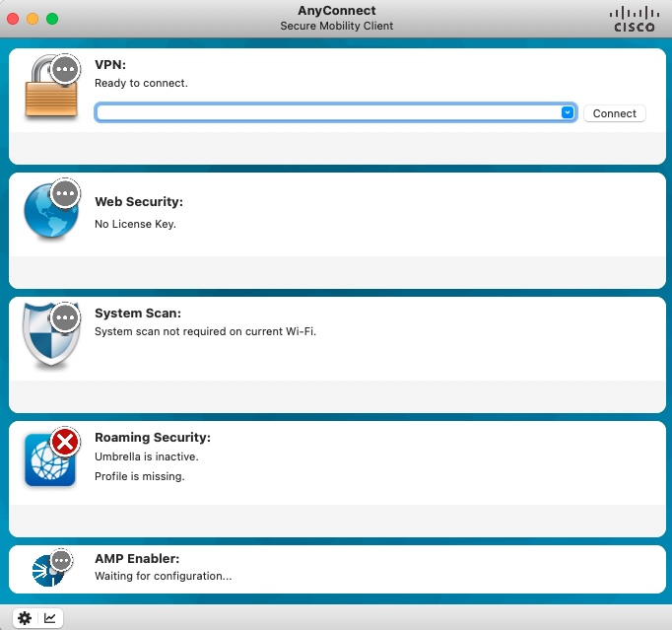Click the 'System Scan:' heading
The image size is (672, 630).
click(x=138, y=314)
